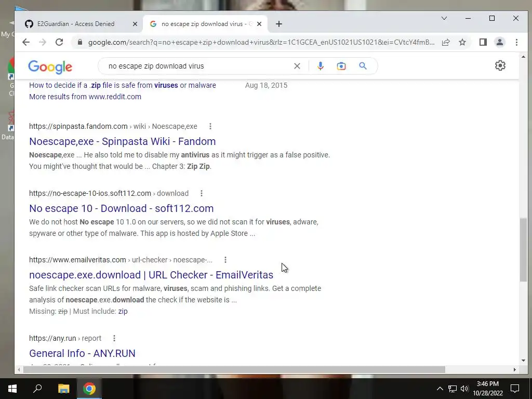The width and height of the screenshot is (532, 399).
Task: Open noescape.exe.download URL Checker result
Action: click(151, 275)
